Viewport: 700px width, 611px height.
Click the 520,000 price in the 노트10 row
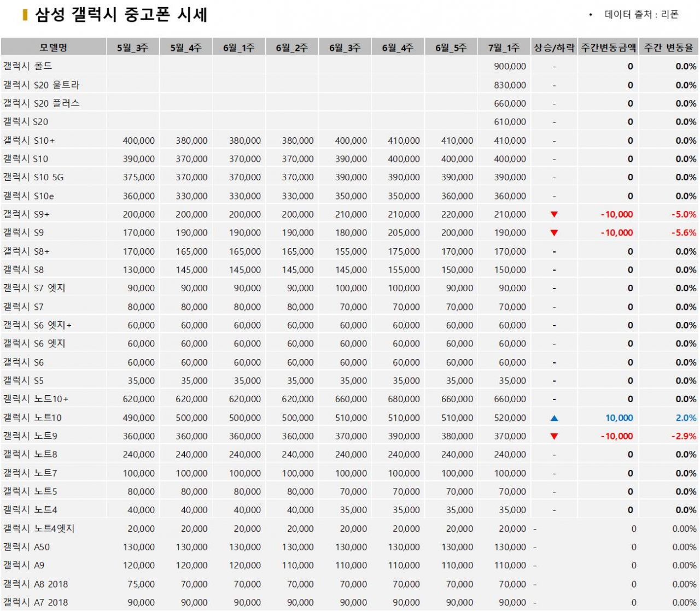(510, 418)
